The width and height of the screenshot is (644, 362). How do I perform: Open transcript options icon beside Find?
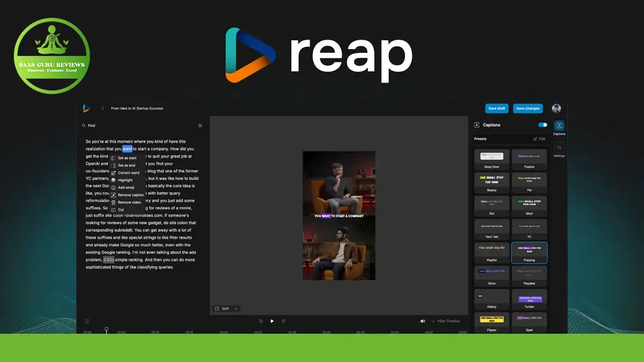pos(200,126)
